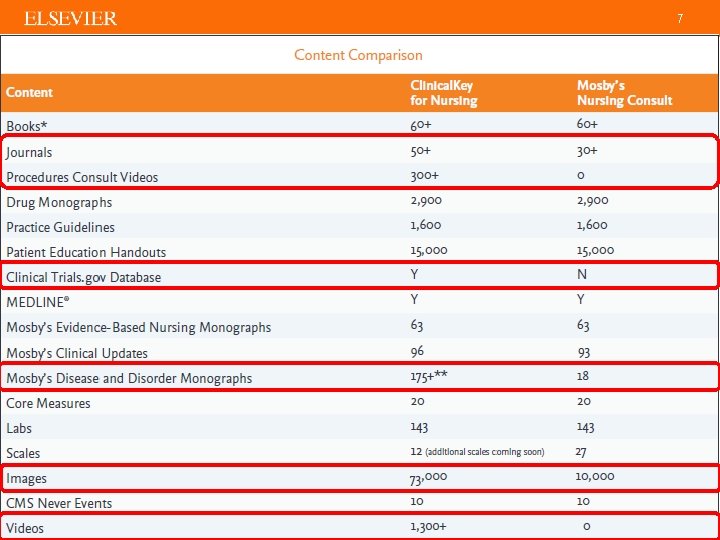
Task: Click Mosby's Clinical Updates value '93'
Action: tap(584, 353)
